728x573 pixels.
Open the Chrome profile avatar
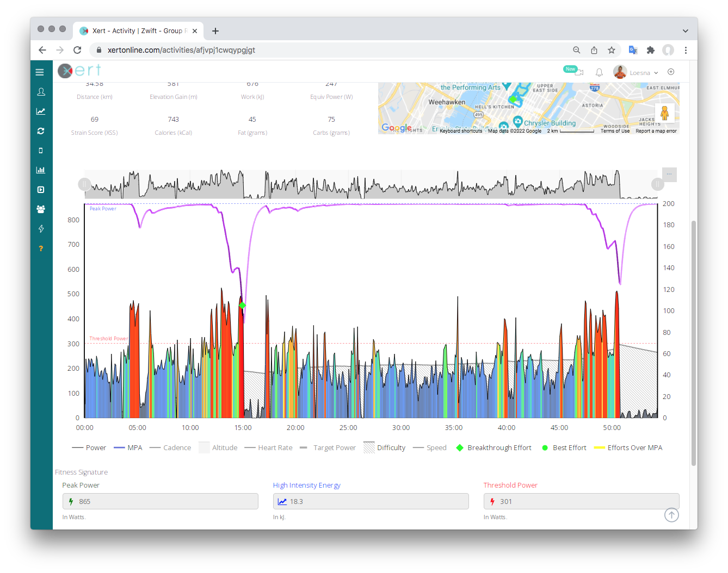point(668,50)
